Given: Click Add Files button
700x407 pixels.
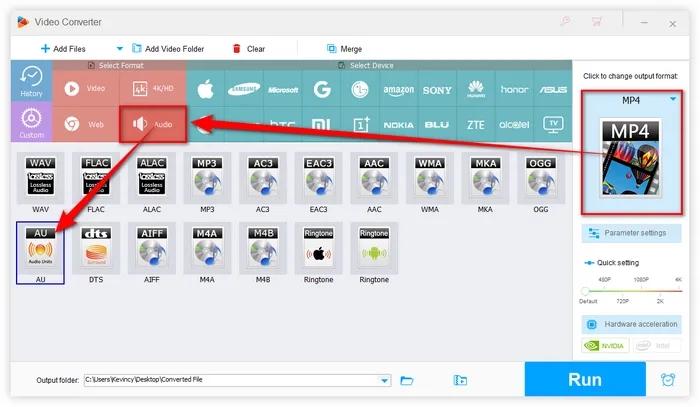Looking at the screenshot, I should click(x=63, y=49).
